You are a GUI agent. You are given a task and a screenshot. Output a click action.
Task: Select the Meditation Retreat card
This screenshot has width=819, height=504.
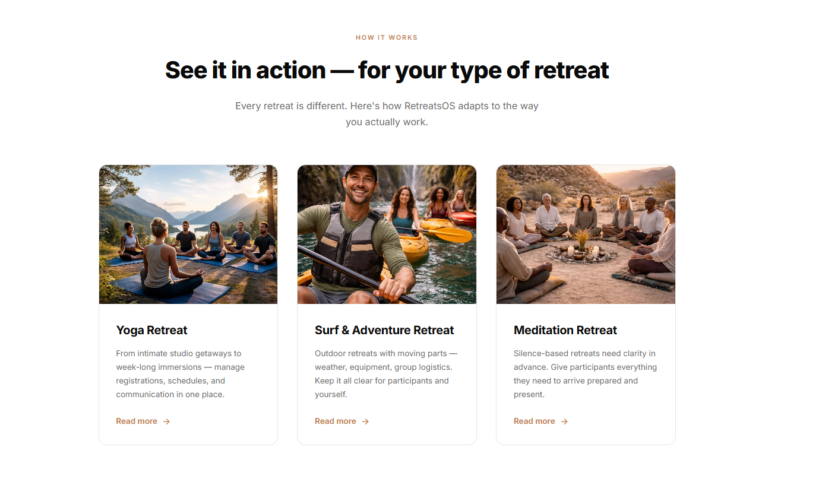tap(586, 304)
